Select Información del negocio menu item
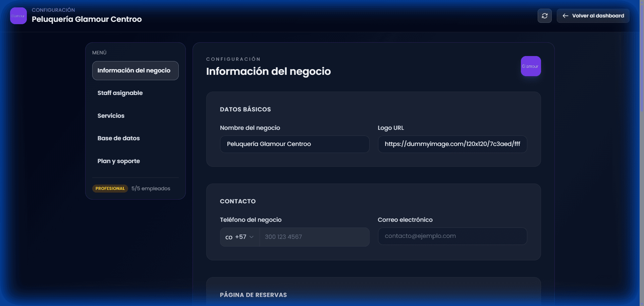Screen dimensions: 644x306 [x=134, y=70]
